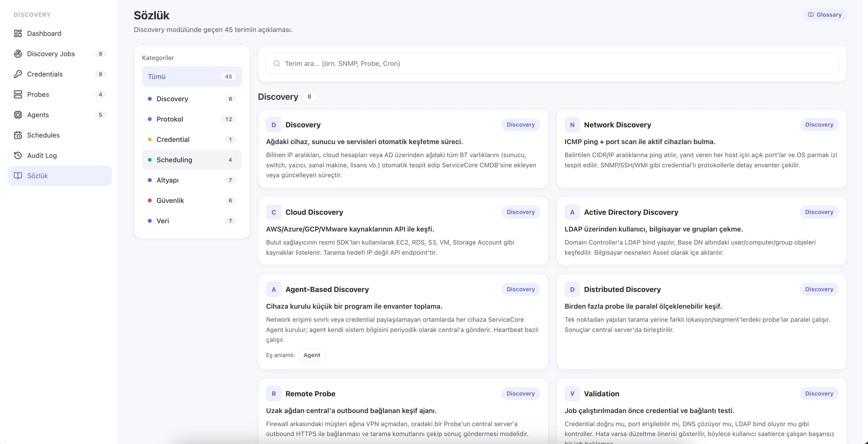868x444 pixels.
Task: Click the C letter icon on Cloud Discovery card
Action: point(274,212)
